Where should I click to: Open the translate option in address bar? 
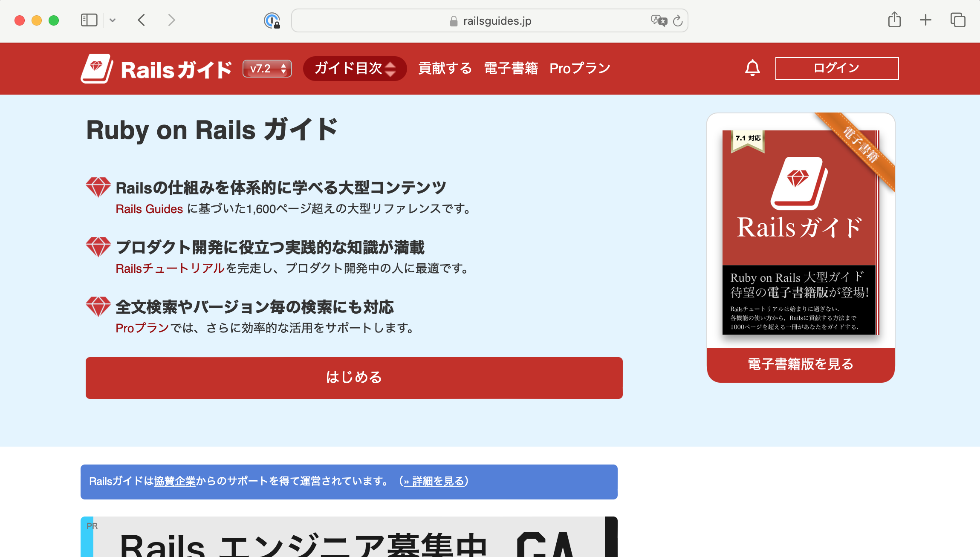(x=659, y=20)
